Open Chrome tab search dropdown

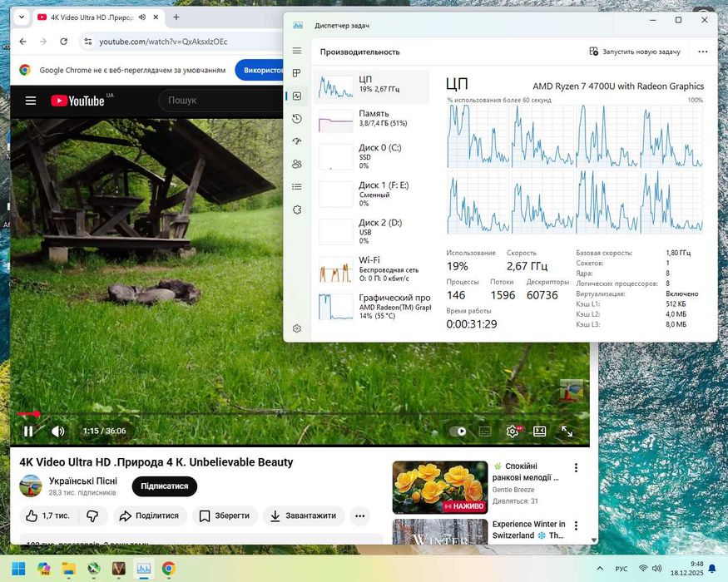(22, 17)
